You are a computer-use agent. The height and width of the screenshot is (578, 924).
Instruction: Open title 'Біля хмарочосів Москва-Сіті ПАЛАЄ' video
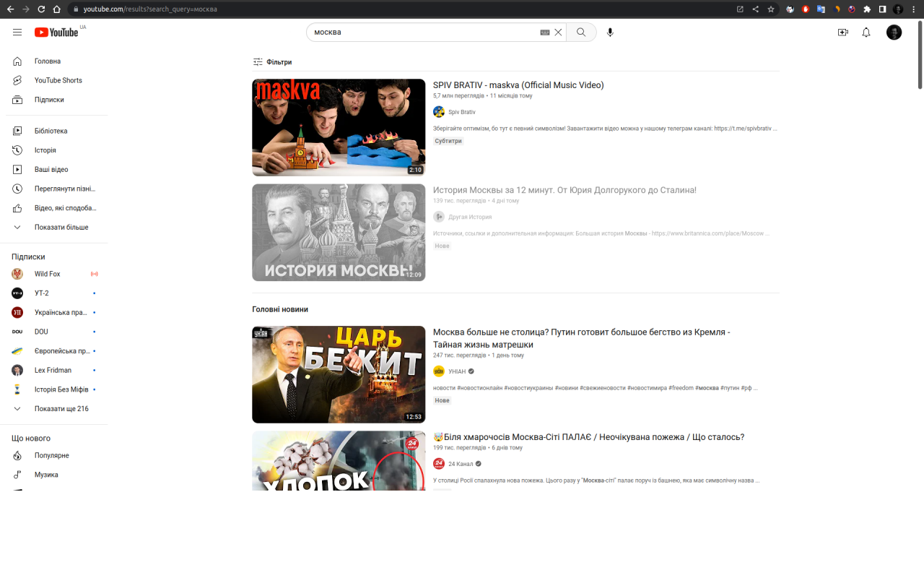(588, 437)
